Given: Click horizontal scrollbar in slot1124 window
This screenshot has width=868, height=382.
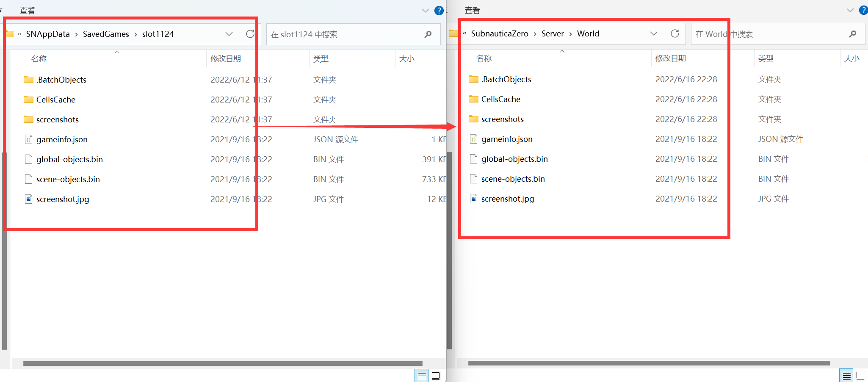Looking at the screenshot, I should coord(223,363).
